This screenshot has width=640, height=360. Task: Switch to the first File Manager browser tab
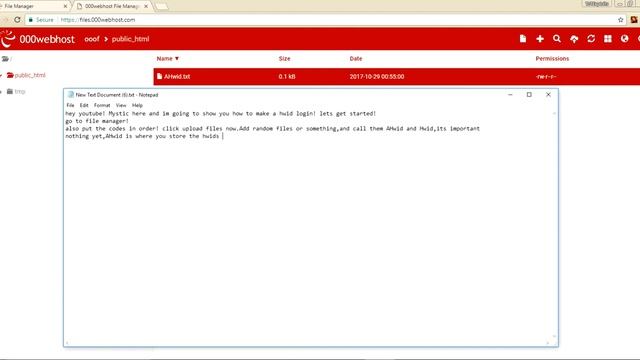click(33, 6)
